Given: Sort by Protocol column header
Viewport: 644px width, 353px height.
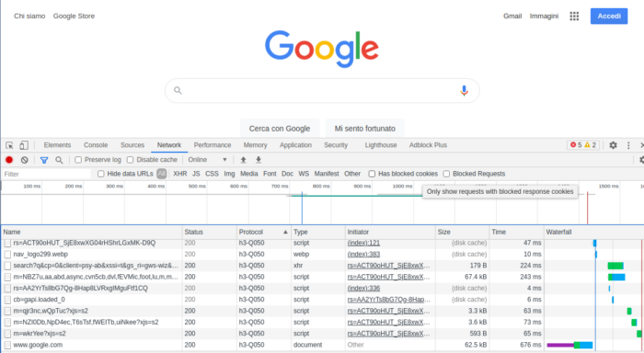Looking at the screenshot, I should click(264, 232).
